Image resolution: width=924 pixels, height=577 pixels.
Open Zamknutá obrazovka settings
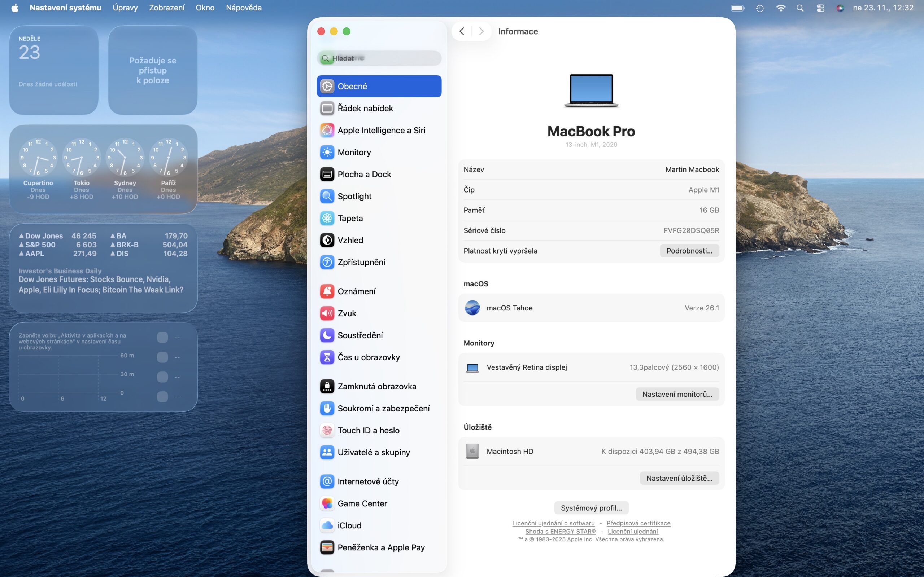[x=376, y=386]
